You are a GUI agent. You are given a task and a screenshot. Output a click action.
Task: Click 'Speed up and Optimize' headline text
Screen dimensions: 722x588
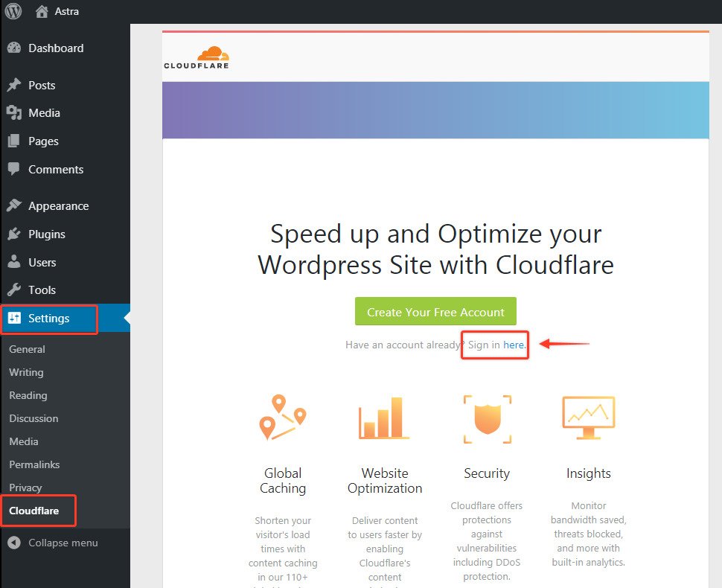point(435,249)
